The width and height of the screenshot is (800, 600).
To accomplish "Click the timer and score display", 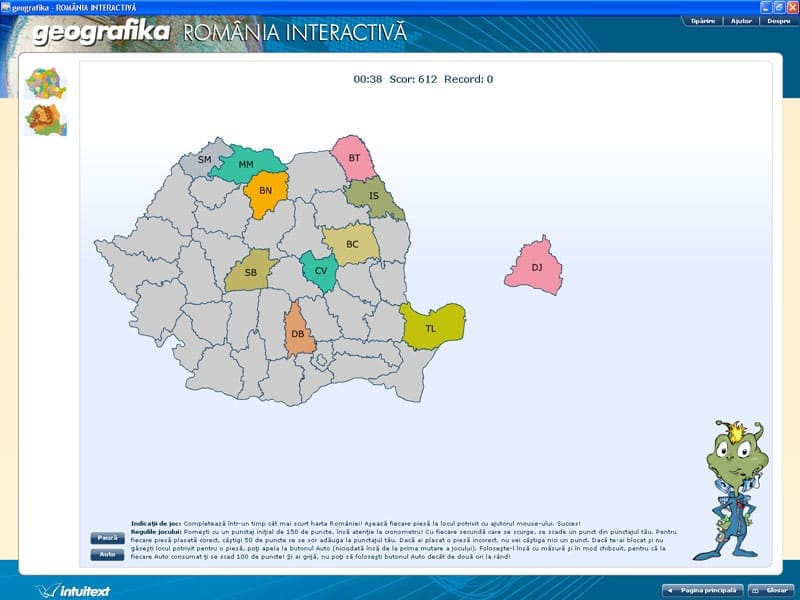I will [423, 79].
